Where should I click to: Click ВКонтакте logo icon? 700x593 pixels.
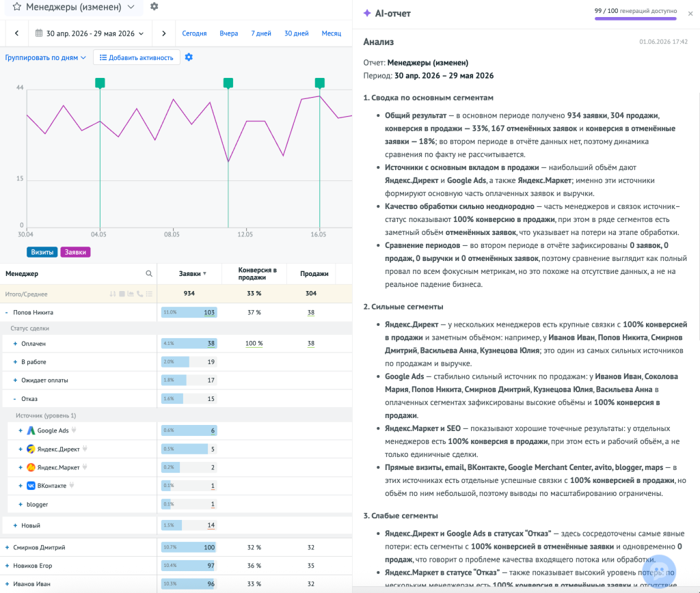click(31, 486)
